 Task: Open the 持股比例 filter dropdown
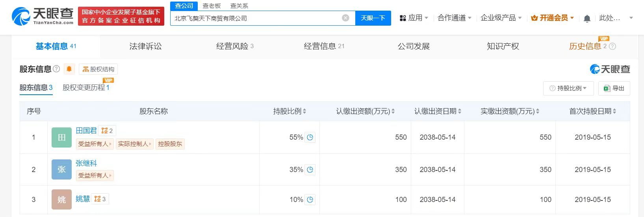[x=569, y=88]
